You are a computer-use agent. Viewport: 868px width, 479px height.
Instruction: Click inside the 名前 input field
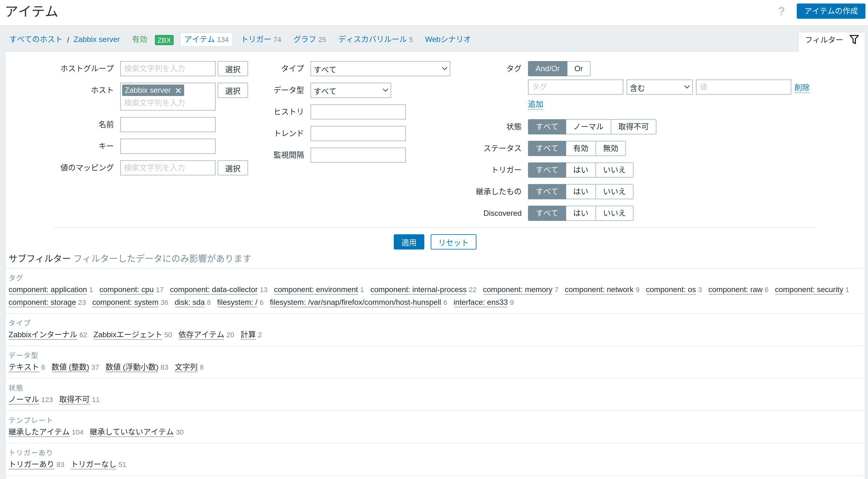(x=168, y=124)
